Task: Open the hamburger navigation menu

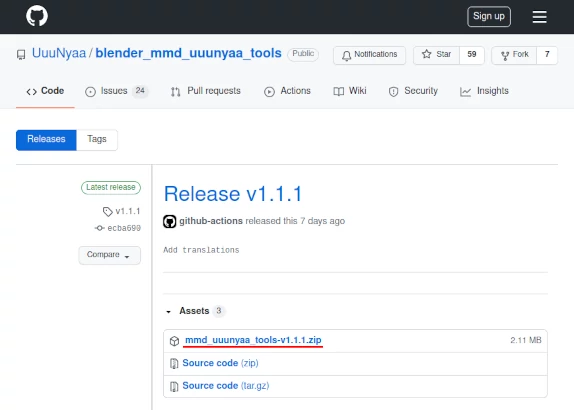Action: 539,16
